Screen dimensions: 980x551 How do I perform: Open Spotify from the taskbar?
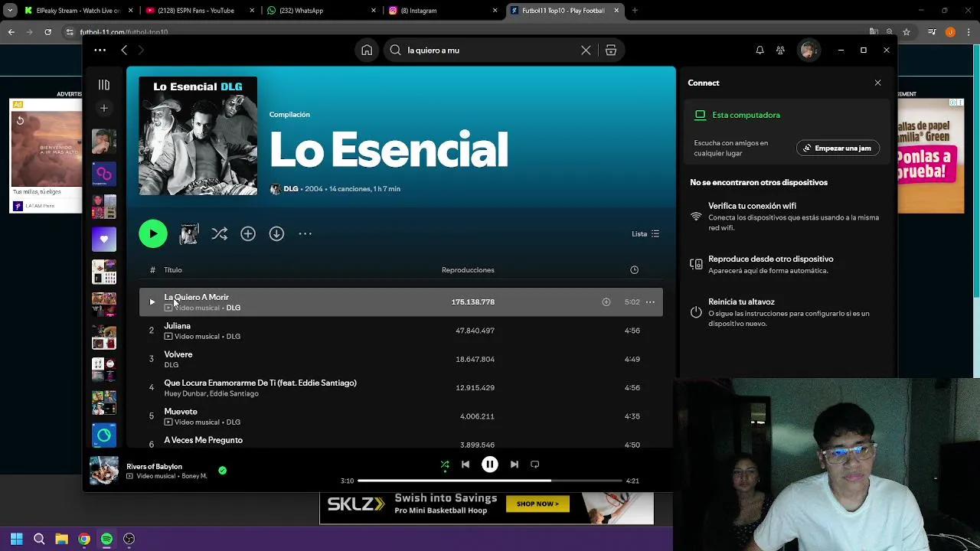(x=106, y=539)
